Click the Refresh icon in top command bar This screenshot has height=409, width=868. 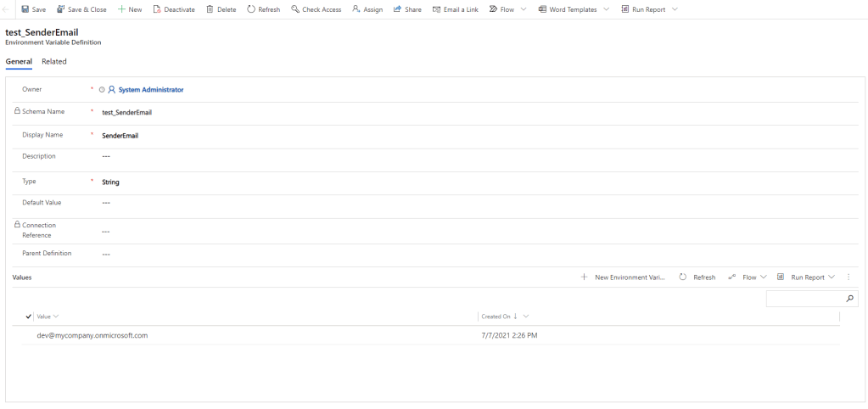pyautogui.click(x=251, y=9)
